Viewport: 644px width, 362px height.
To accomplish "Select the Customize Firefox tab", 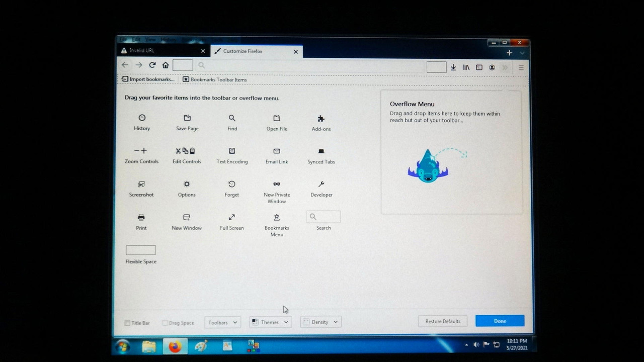I will pyautogui.click(x=257, y=51).
